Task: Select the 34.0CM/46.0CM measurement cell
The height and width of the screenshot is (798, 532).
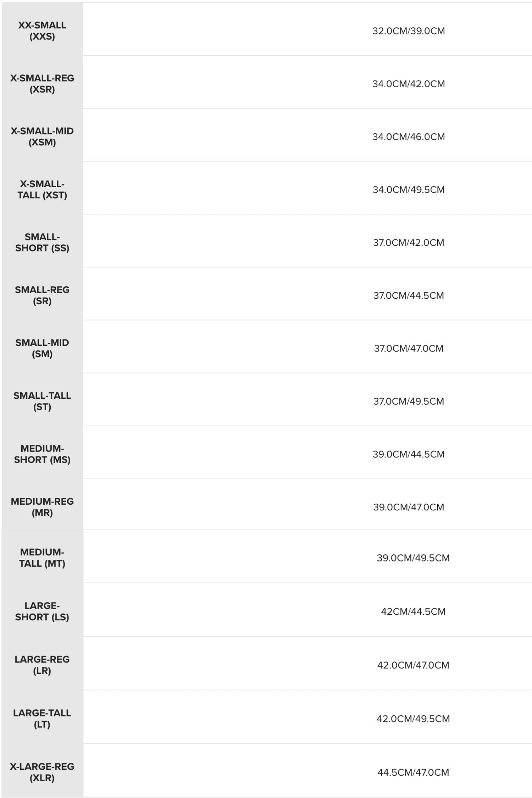Action: (409, 137)
